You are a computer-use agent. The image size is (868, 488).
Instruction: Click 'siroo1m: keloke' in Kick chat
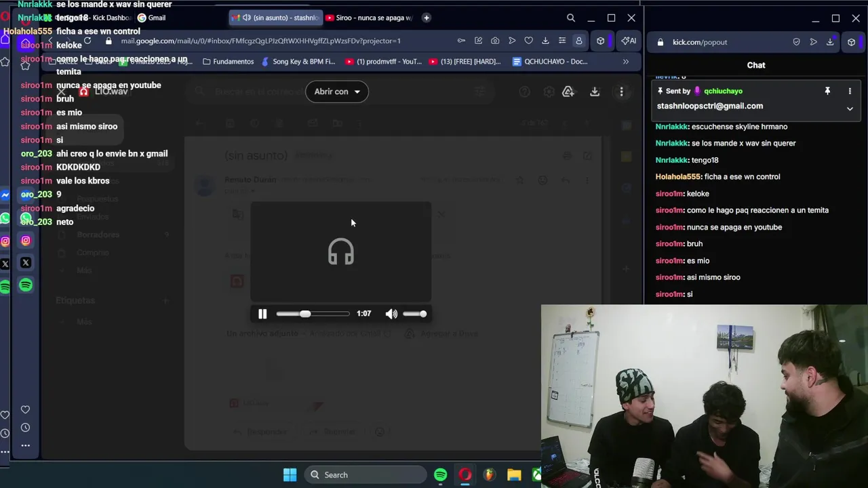coord(682,194)
